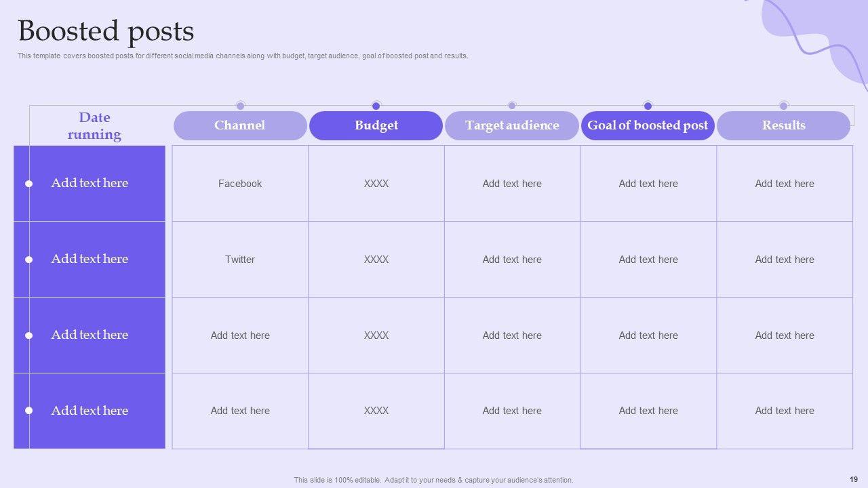The width and height of the screenshot is (868, 488).
Task: Select the Facebook channel cell
Action: [x=240, y=184]
